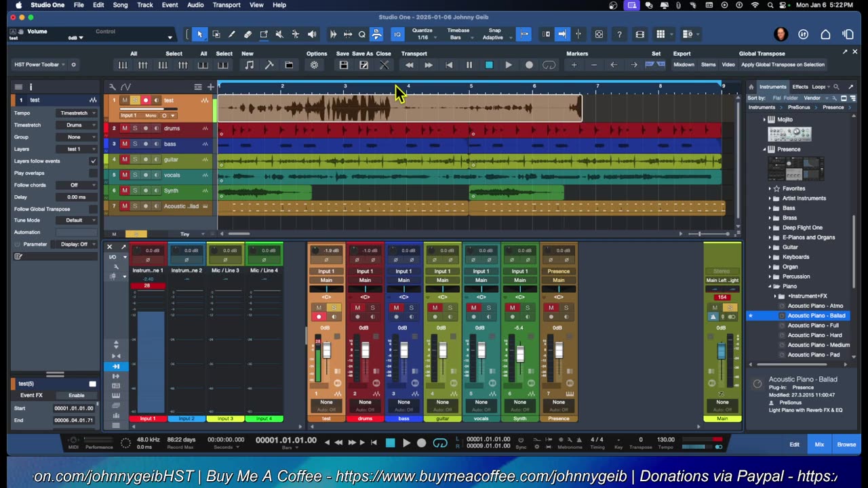Mute the vocals track

[124, 175]
